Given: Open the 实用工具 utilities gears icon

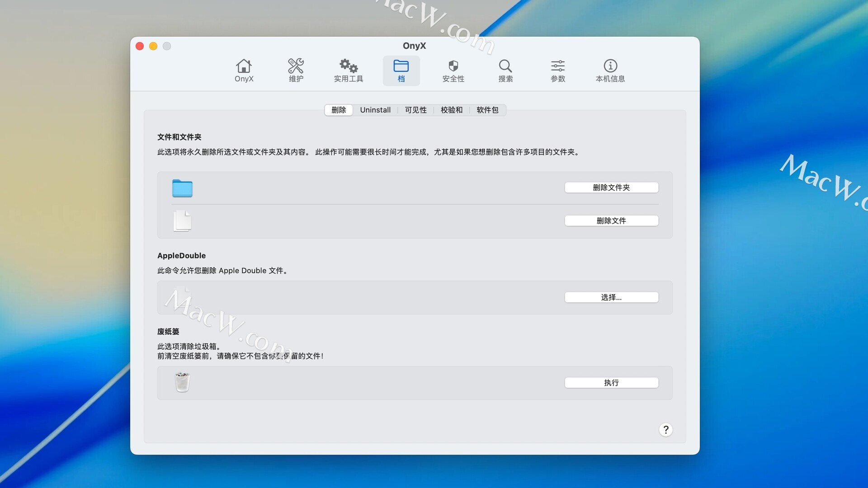Looking at the screenshot, I should click(x=349, y=70).
